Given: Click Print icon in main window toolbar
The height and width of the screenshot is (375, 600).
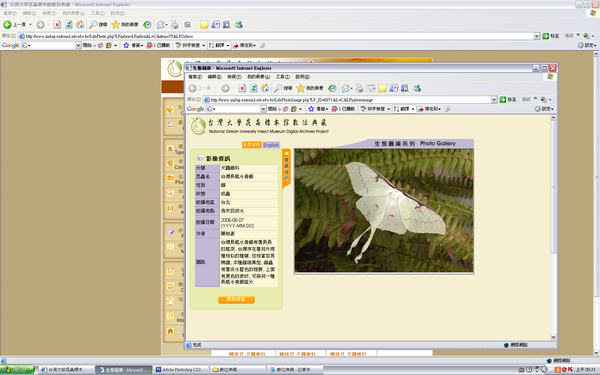Looking at the screenshot, I should pos(174,25).
